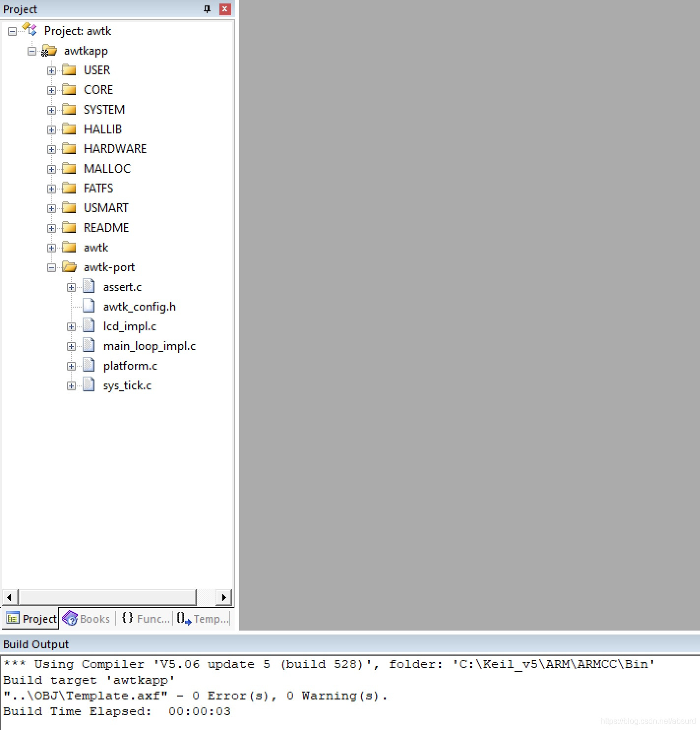Screen dimensions: 700x730
Task: Expand platform.c dependencies
Action: tap(71, 366)
